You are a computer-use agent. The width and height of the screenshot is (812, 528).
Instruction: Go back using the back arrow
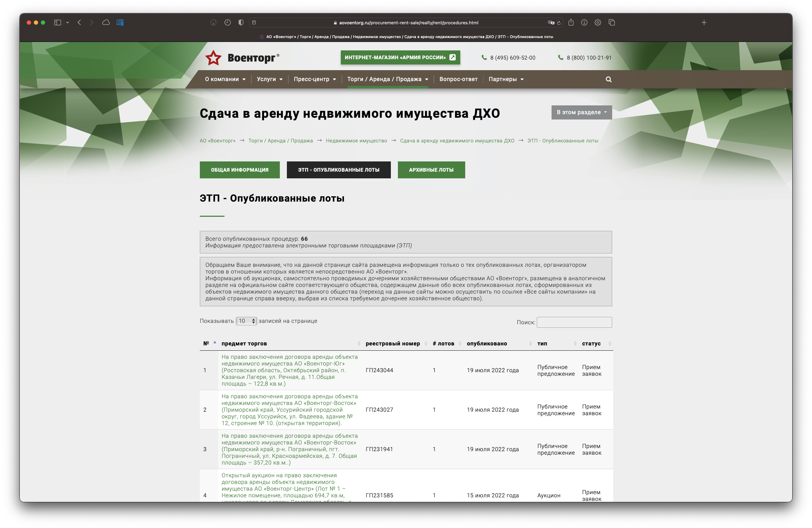pos(79,23)
